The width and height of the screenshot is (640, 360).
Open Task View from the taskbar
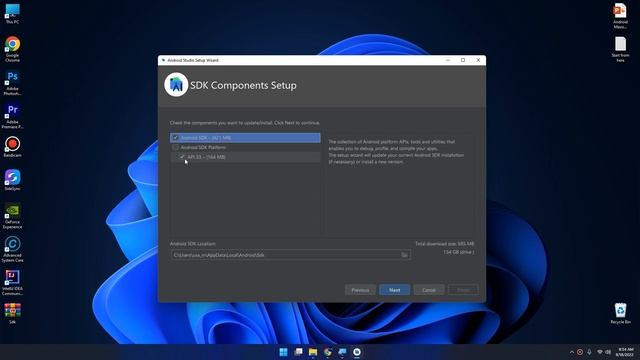pos(298,352)
